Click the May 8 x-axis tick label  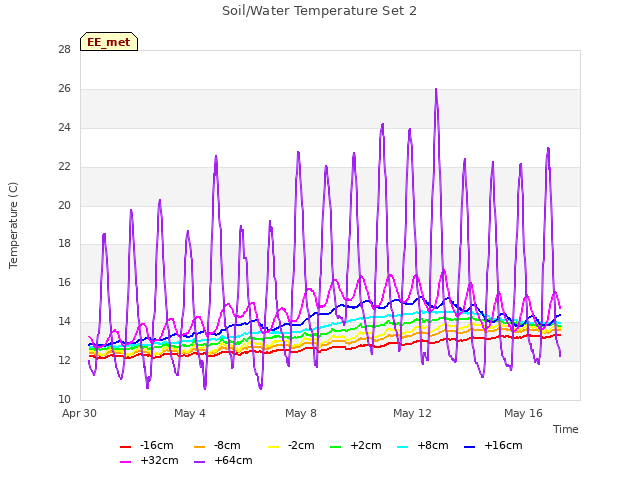click(301, 413)
